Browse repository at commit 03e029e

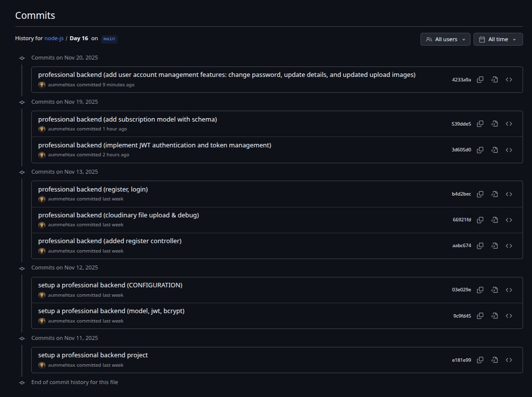pyautogui.click(x=509, y=290)
